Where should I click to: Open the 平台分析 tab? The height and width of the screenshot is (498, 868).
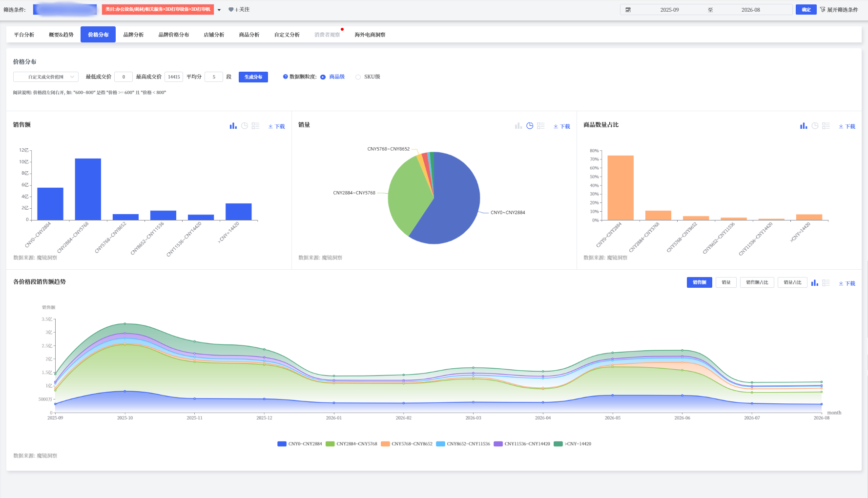(x=24, y=35)
